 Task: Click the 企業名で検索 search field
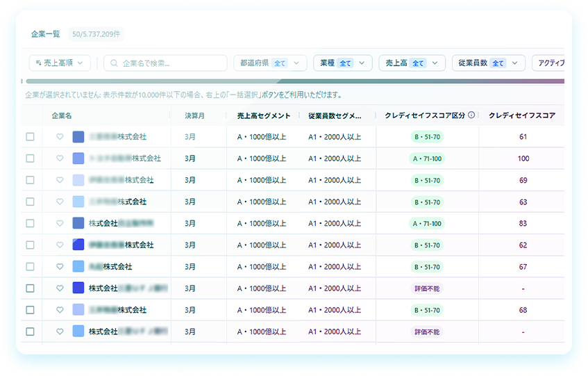click(x=165, y=63)
